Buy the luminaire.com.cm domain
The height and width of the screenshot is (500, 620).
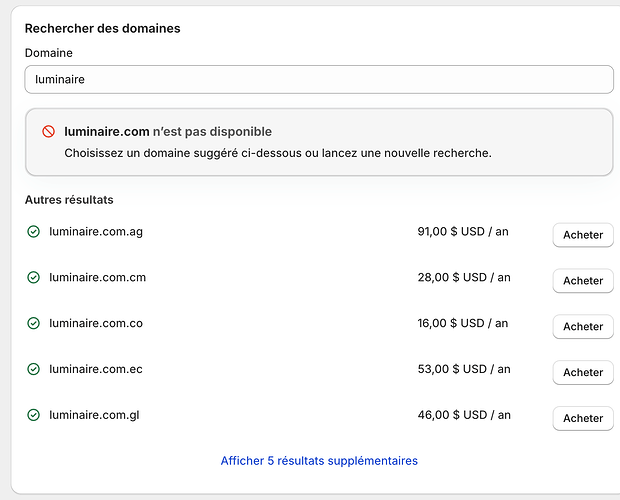583,281
